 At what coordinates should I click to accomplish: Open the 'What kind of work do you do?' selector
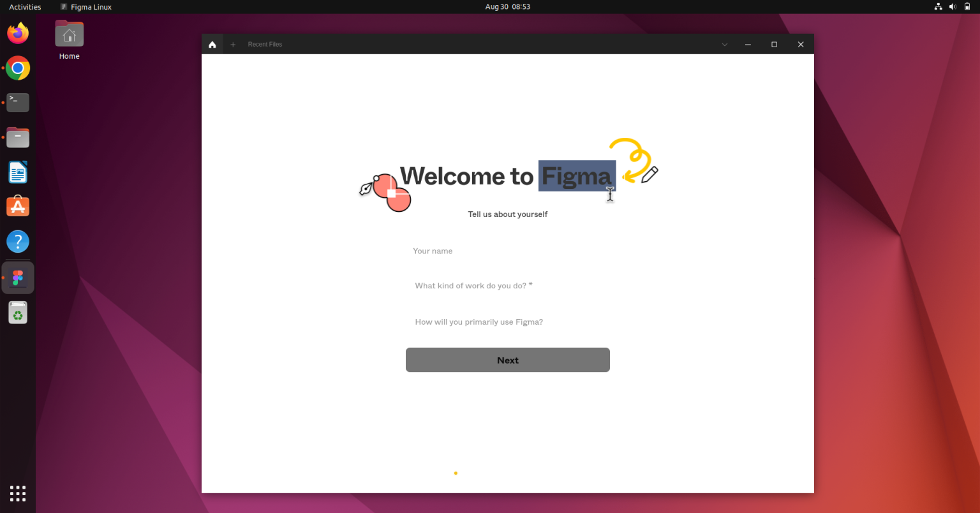507,285
